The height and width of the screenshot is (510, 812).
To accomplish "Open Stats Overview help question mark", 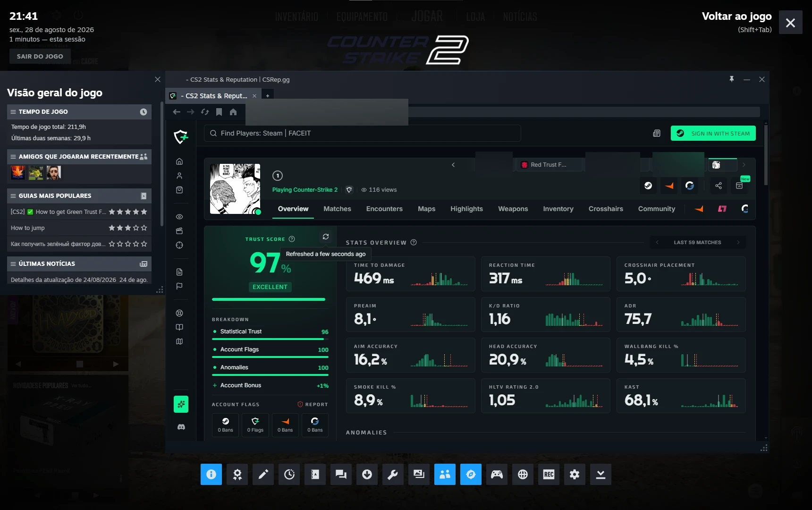I will (x=414, y=243).
